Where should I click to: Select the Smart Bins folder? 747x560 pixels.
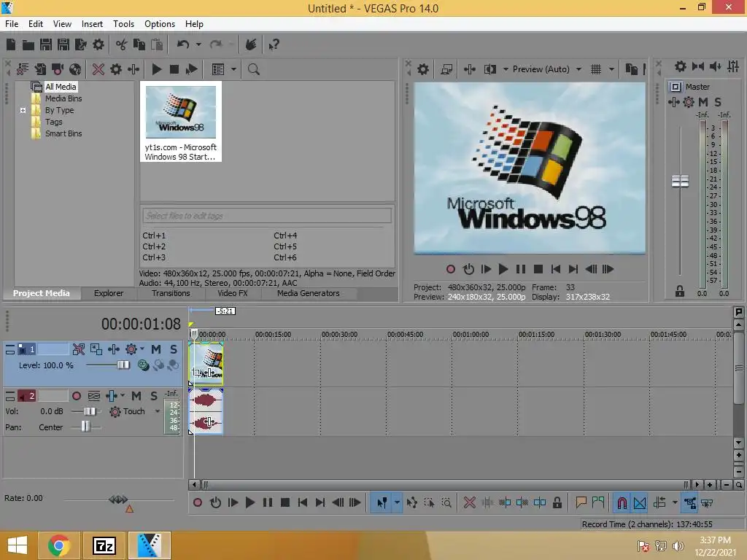[63, 133]
